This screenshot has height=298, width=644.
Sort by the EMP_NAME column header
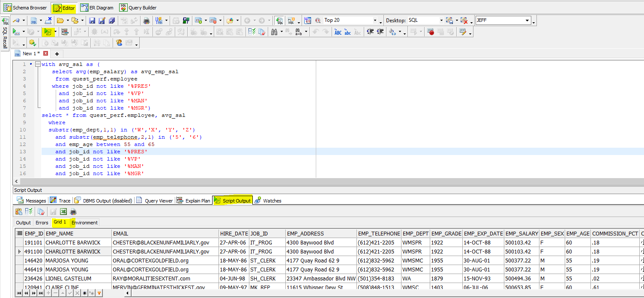pyautogui.click(x=78, y=234)
